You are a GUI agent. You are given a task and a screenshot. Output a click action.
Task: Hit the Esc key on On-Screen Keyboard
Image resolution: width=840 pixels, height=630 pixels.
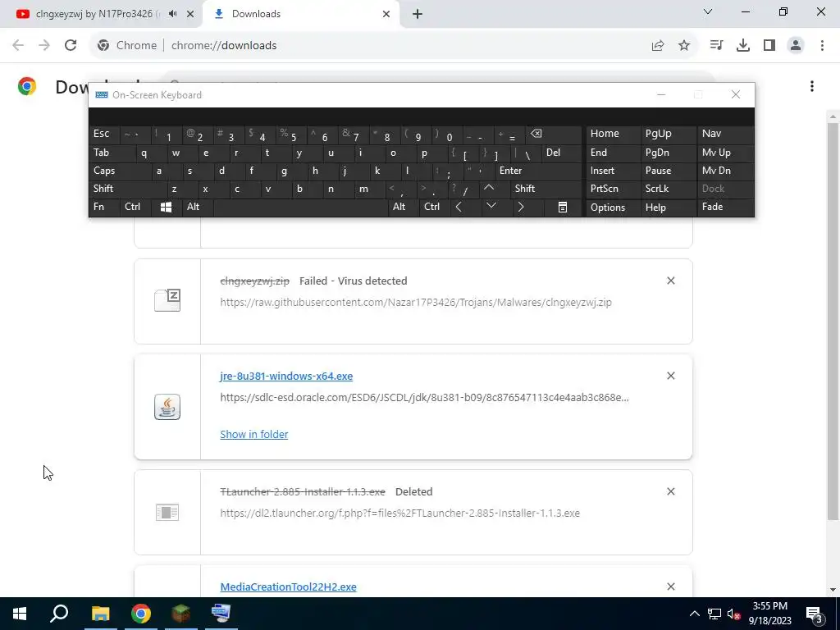(104, 134)
